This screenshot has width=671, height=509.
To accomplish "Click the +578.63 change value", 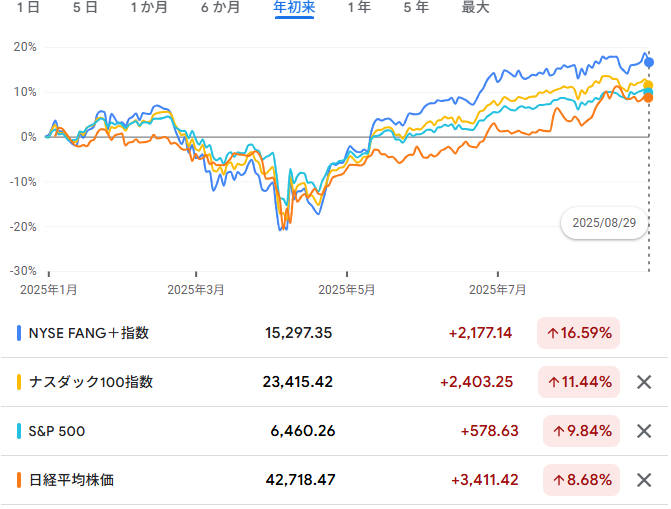I will 489,431.
